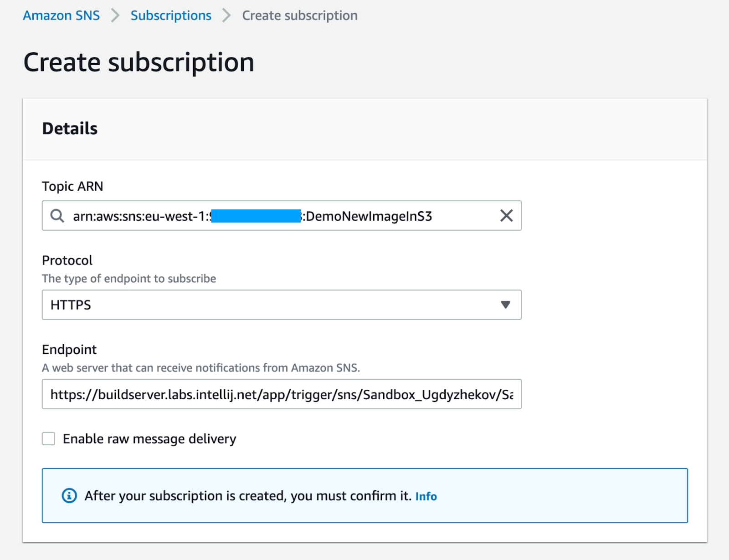Select the HTTPS protocol combo box
This screenshot has height=560, width=729.
point(273,305)
